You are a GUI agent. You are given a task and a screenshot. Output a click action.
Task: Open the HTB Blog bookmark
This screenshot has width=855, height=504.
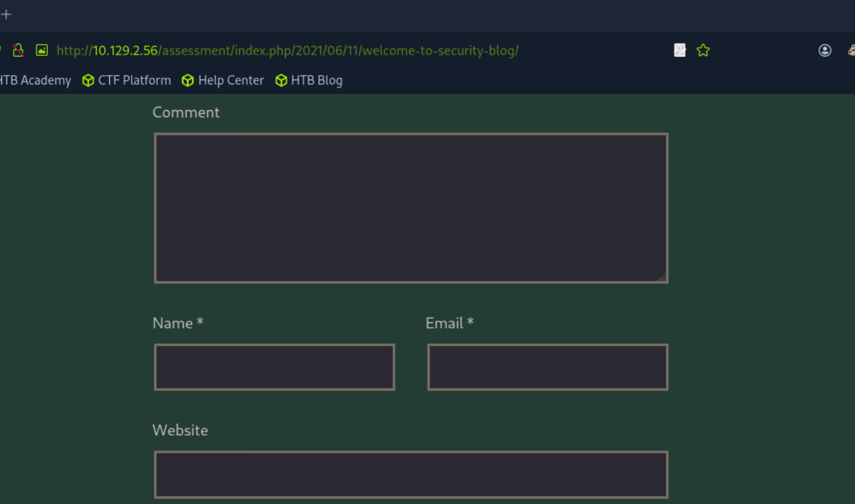(x=316, y=80)
